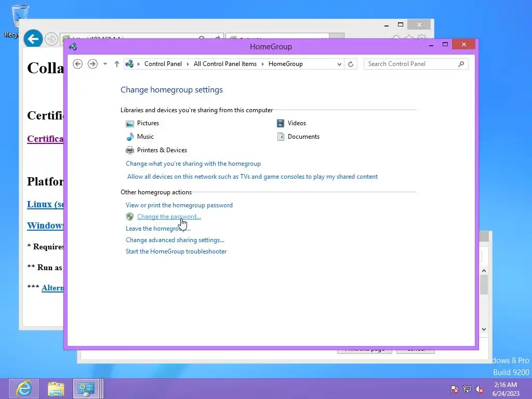Screen dimensions: 532x399
Task: Open Change advanced sharing settings
Action: point(175,240)
